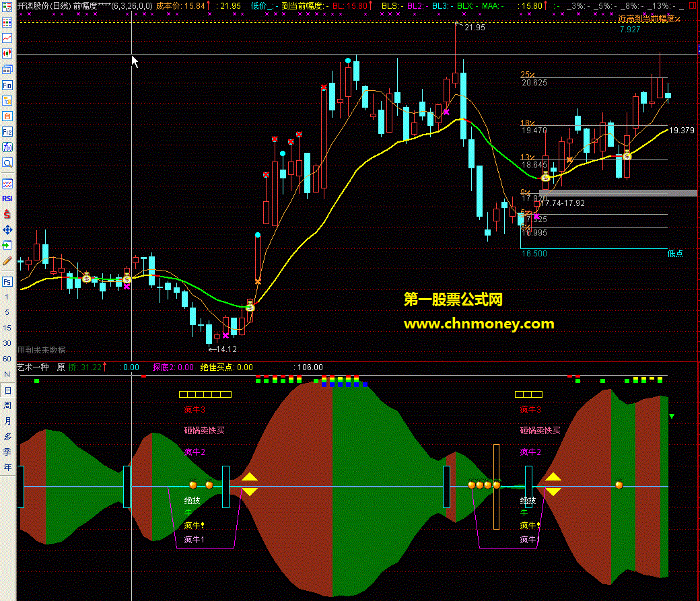Switch to the 季 quarterly period
Screen dimensions: 700x601
pos(7,452)
